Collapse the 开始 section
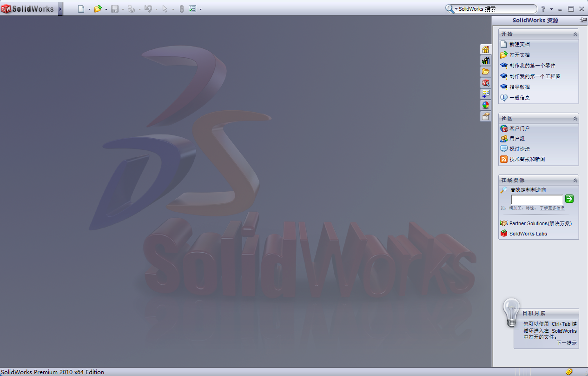The width and height of the screenshot is (588, 376). (575, 34)
